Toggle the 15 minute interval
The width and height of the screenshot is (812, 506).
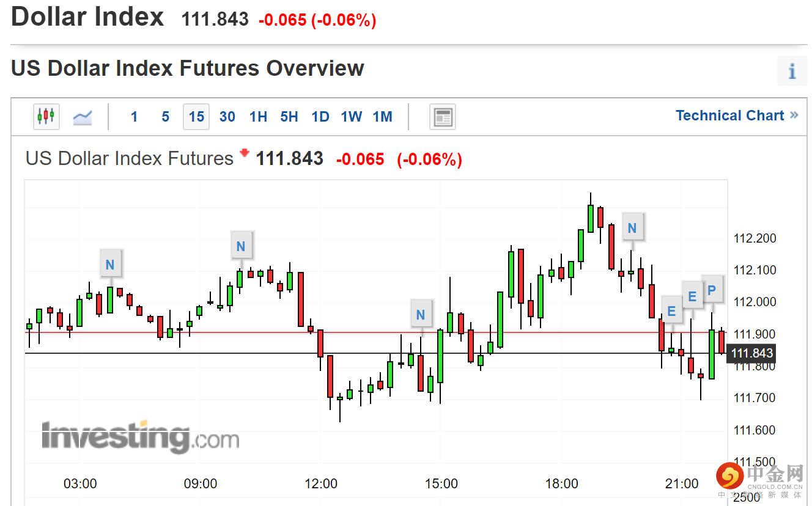[x=196, y=117]
